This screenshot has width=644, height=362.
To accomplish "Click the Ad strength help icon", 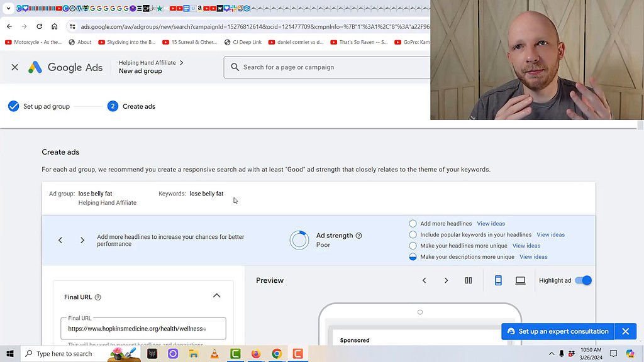I will tap(358, 236).
